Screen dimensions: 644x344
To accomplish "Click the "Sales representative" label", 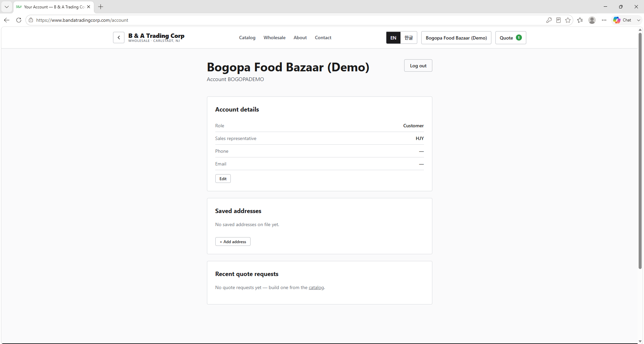I will click(236, 138).
